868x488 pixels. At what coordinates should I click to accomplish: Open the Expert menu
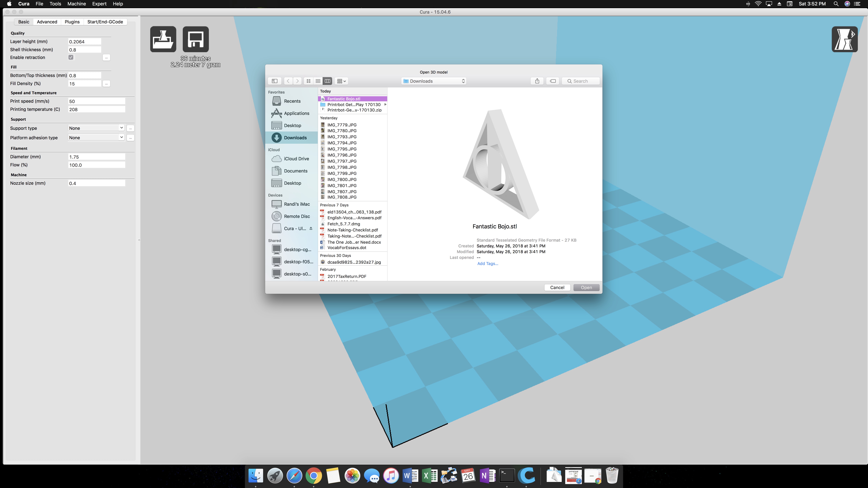pos(99,4)
